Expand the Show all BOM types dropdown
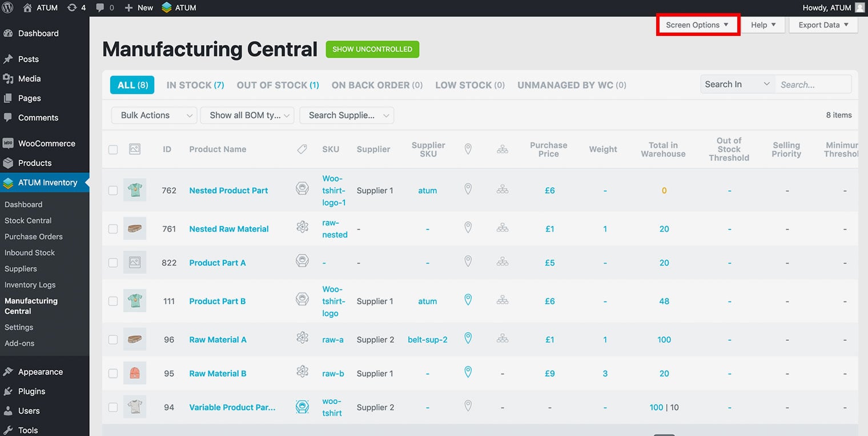The image size is (868, 436). [x=247, y=115]
